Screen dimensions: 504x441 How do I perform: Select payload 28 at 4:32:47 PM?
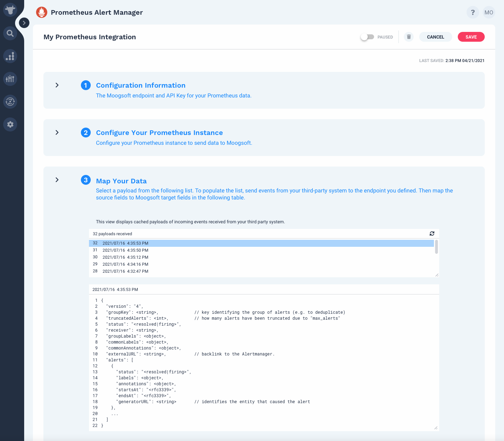click(x=261, y=271)
